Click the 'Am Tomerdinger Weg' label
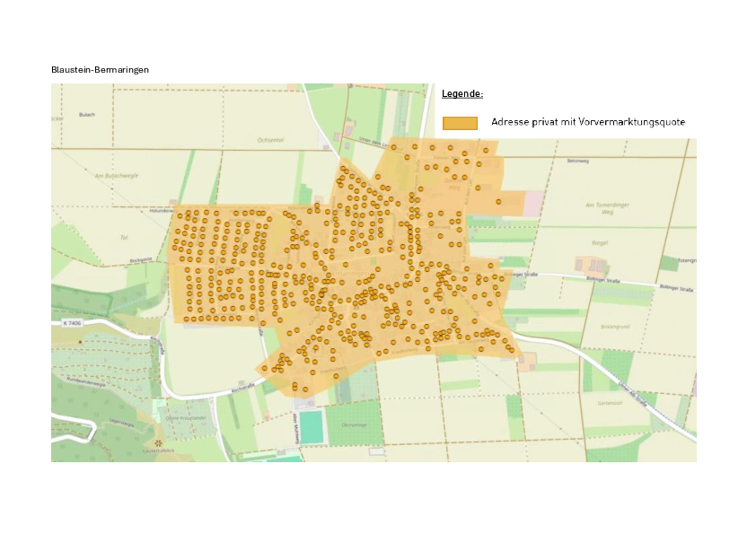 tap(607, 208)
